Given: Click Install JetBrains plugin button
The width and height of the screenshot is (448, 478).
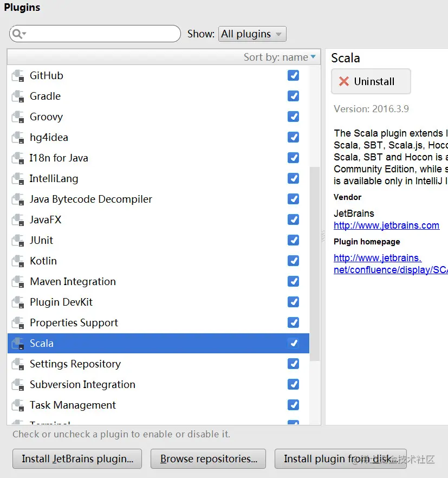Looking at the screenshot, I should pos(77,459).
